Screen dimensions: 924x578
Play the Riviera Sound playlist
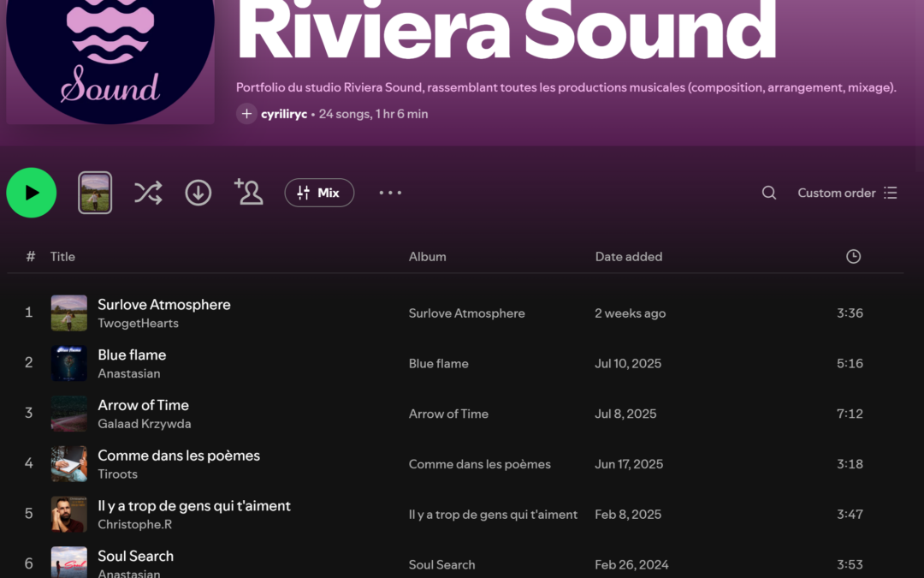click(x=32, y=193)
